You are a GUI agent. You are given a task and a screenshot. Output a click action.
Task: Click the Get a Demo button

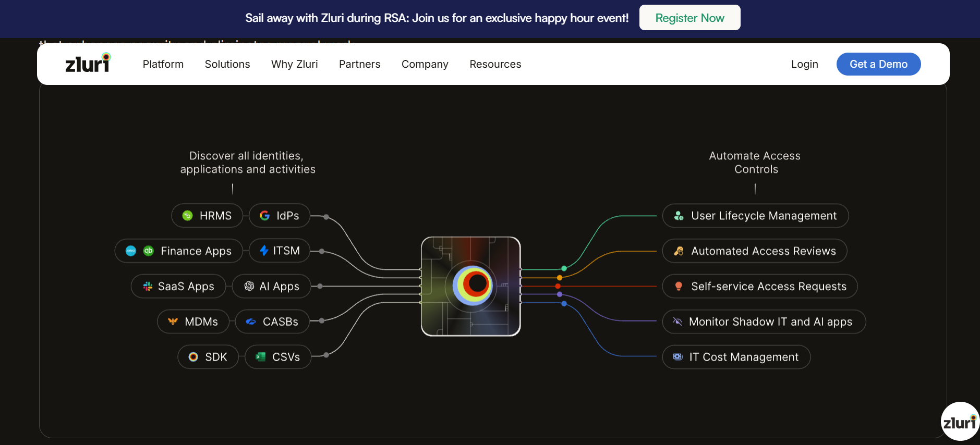pos(879,64)
